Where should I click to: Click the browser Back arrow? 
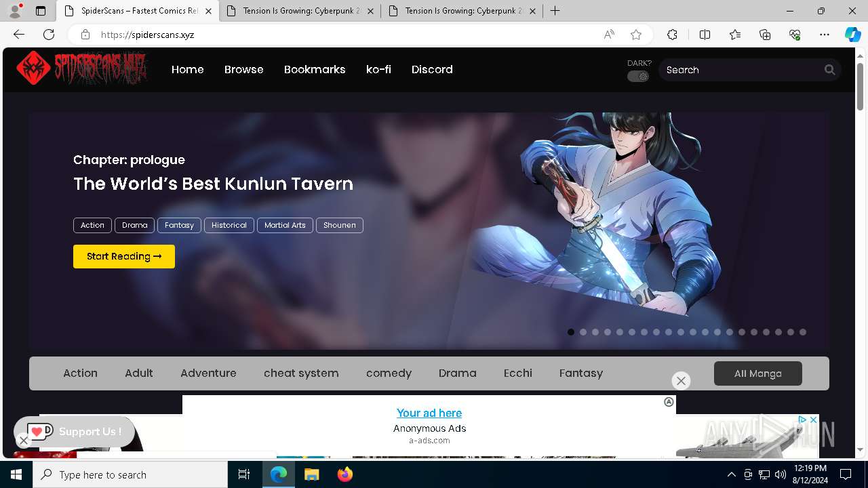tap(19, 35)
